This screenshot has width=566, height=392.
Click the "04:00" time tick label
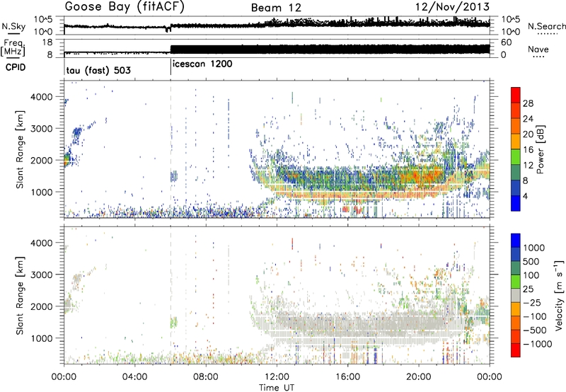tap(134, 377)
